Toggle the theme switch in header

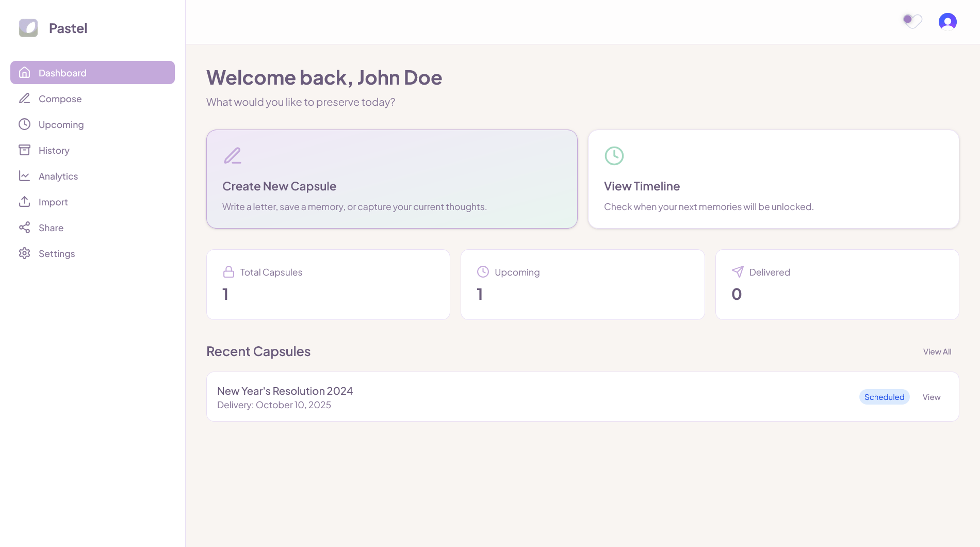(x=912, y=21)
